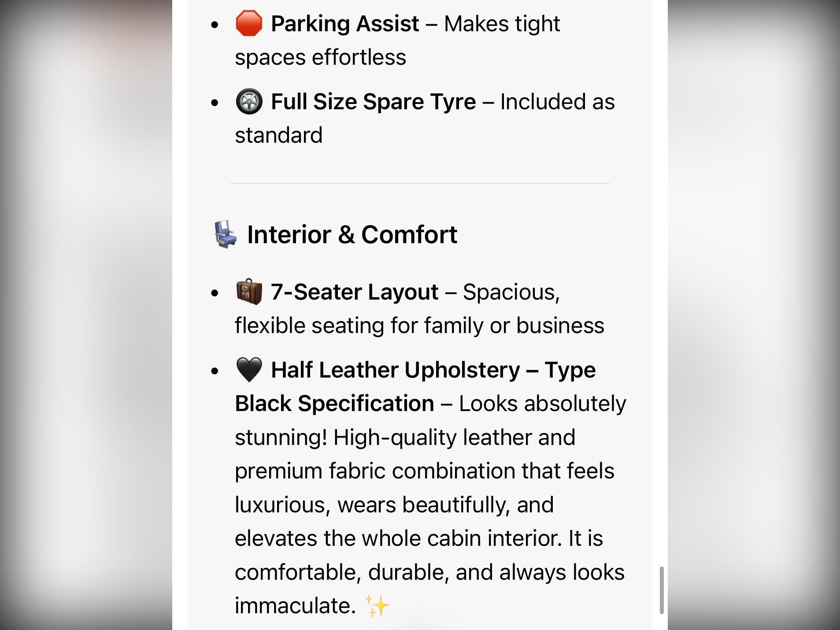Click the brown luggage suitcase emoji
The image size is (840, 630).
(x=249, y=291)
